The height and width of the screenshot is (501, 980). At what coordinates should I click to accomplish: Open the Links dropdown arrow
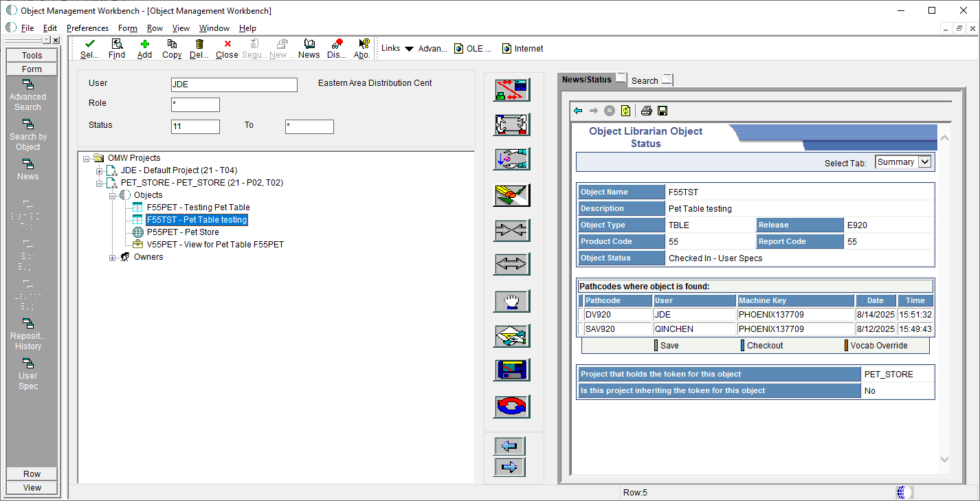click(x=409, y=49)
